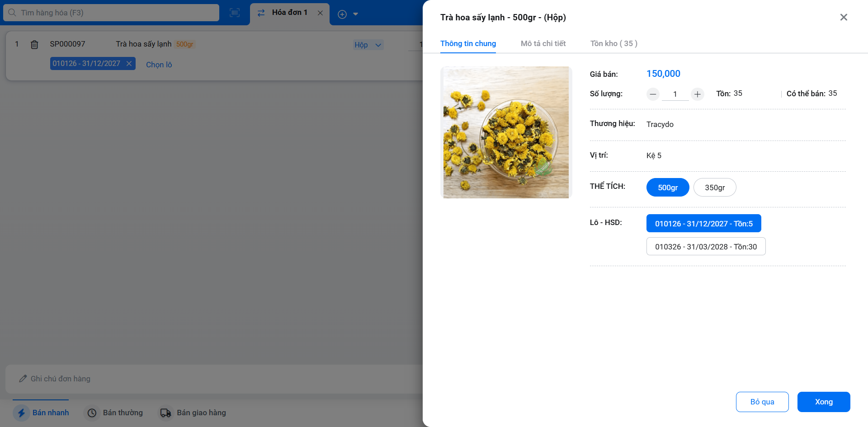The height and width of the screenshot is (427, 868).
Task: Click the Xong button
Action: pyautogui.click(x=824, y=402)
